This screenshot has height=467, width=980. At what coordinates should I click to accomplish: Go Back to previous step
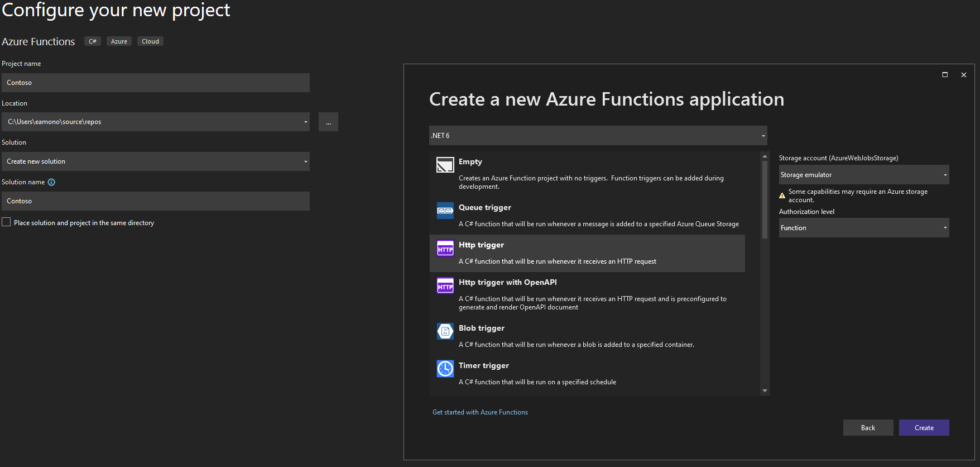click(x=868, y=428)
